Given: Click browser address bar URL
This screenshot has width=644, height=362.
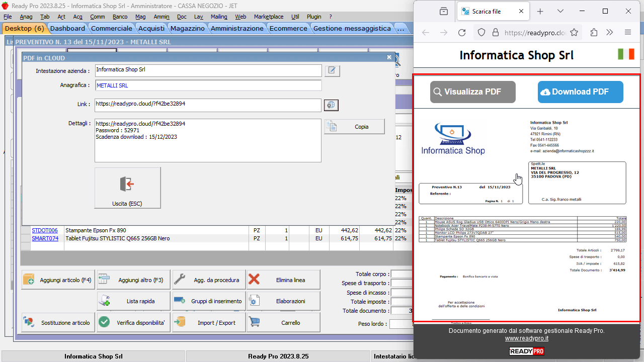Looking at the screenshot, I should [535, 33].
